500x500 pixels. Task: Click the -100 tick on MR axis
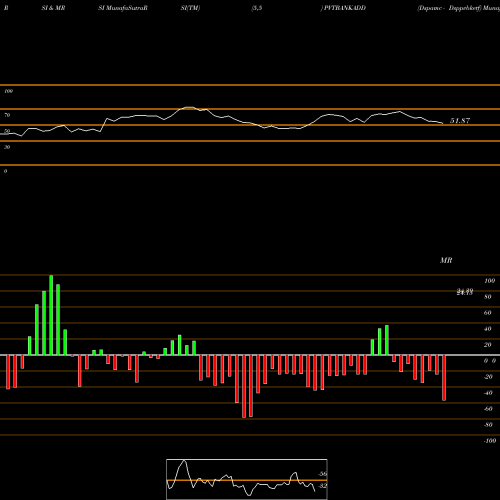click(490, 441)
